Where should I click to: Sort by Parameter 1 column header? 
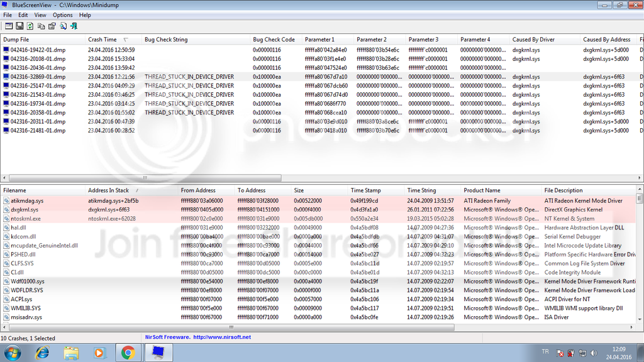tap(327, 40)
